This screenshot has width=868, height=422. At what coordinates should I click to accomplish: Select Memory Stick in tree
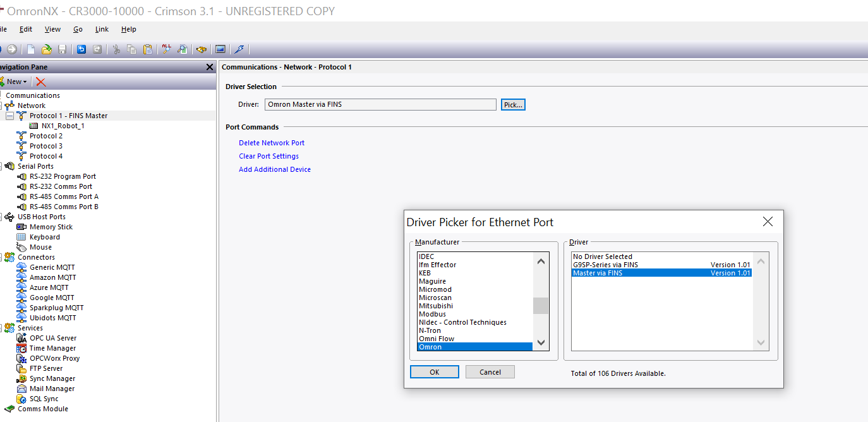[51, 227]
